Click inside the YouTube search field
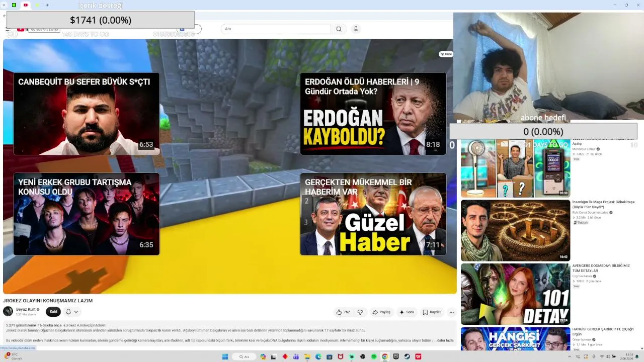 276,29
